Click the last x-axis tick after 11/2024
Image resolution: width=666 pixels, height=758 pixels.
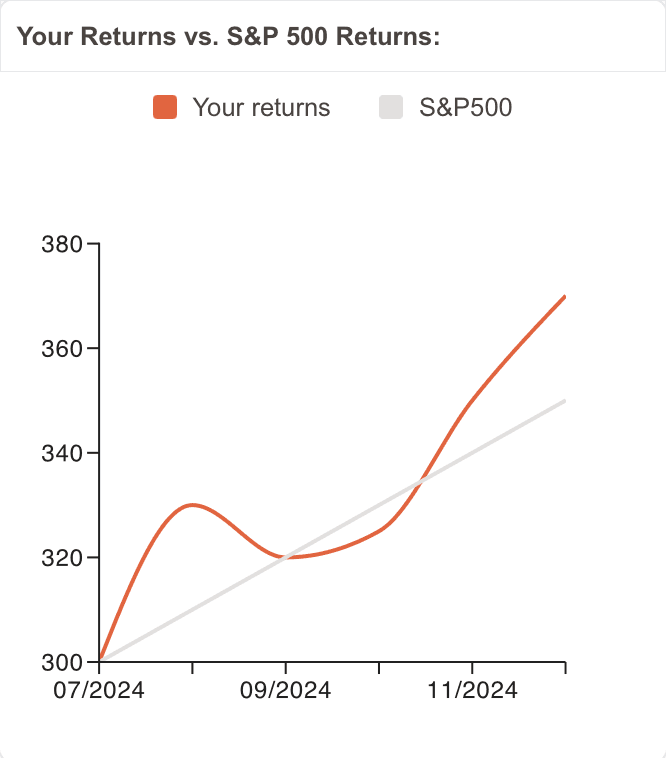coord(565,666)
